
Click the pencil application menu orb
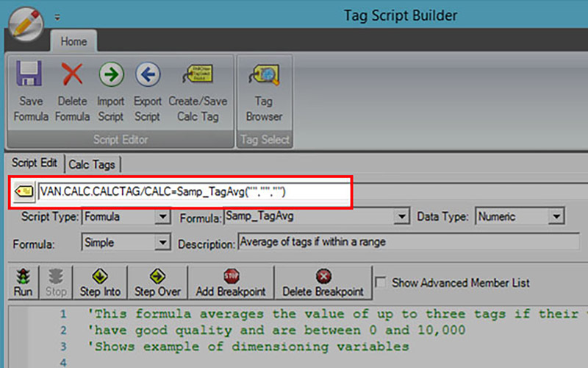click(26, 24)
